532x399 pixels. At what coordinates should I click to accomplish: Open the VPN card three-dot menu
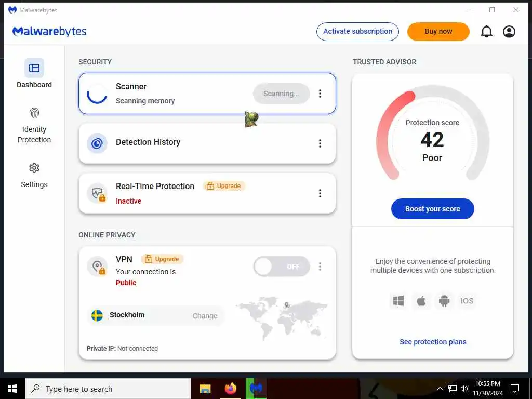(320, 267)
